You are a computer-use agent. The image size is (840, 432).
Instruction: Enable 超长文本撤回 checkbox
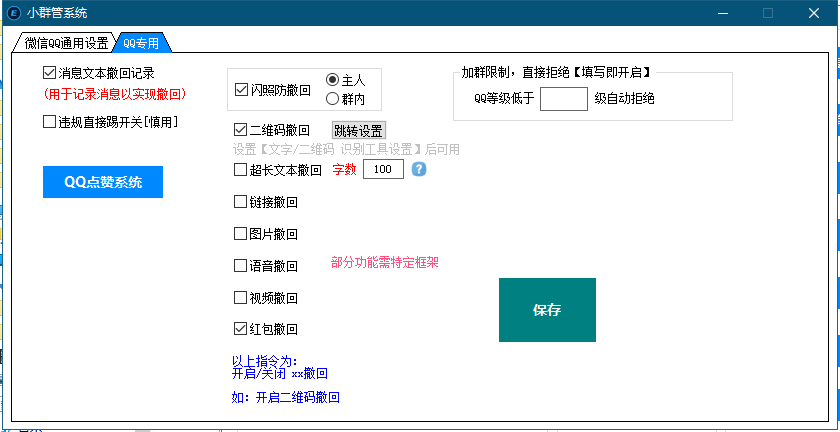[278, 170]
